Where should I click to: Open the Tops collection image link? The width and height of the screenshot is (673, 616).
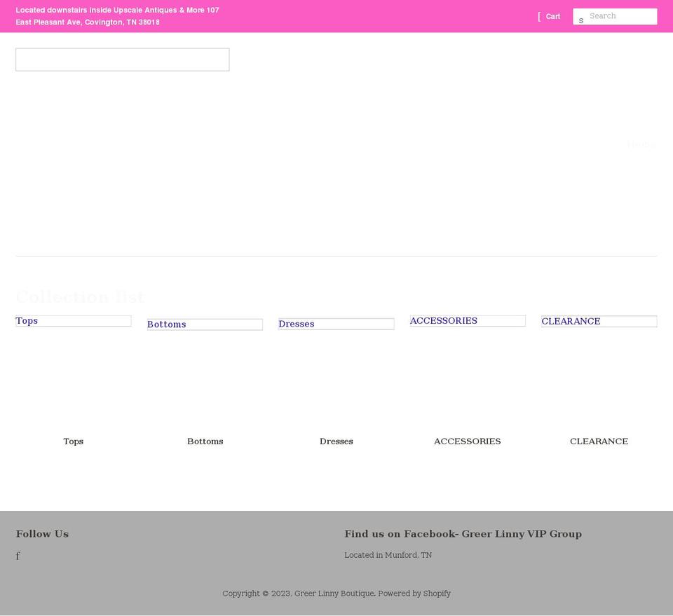click(x=74, y=321)
